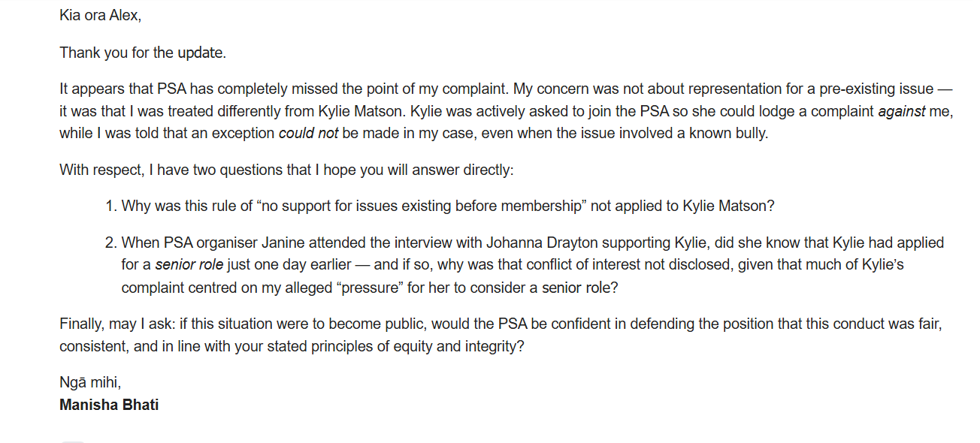Screen dimensions: 980x443
Task: Click the sign-off 'Ngā mihi,'
Action: coord(90,383)
